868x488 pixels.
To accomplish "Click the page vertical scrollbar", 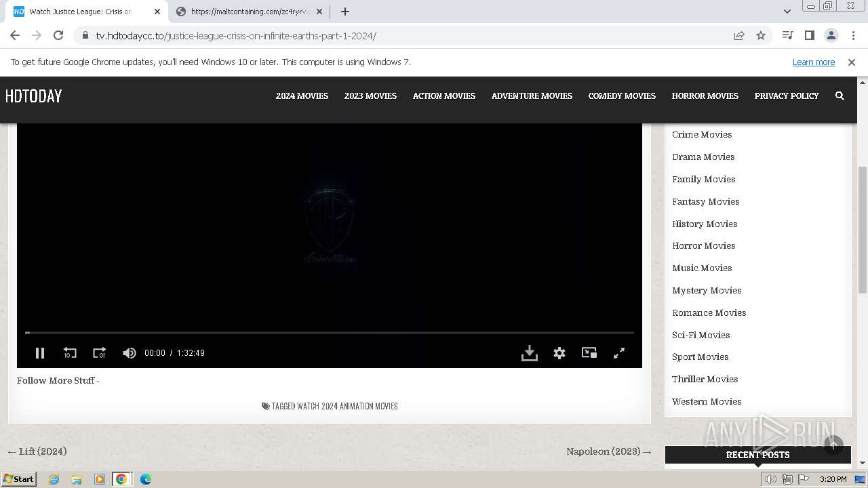I will (x=863, y=230).
